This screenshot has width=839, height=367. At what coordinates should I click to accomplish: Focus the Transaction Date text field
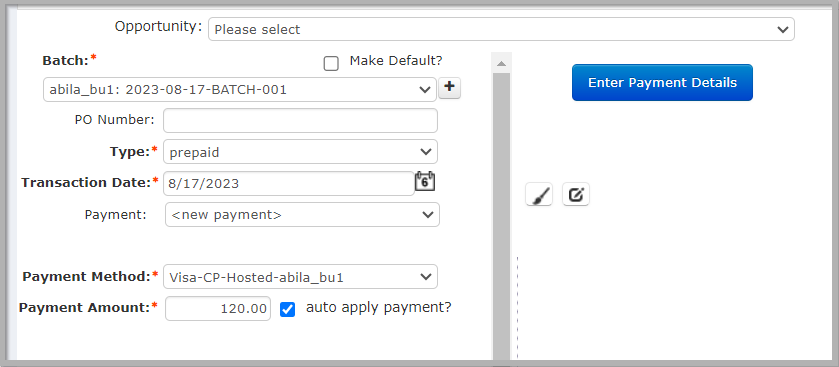click(289, 184)
